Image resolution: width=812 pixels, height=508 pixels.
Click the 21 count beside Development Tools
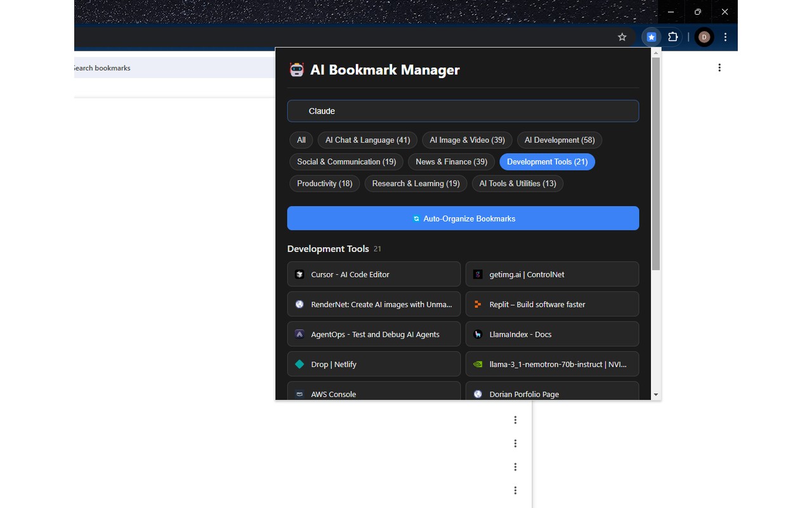(377, 249)
